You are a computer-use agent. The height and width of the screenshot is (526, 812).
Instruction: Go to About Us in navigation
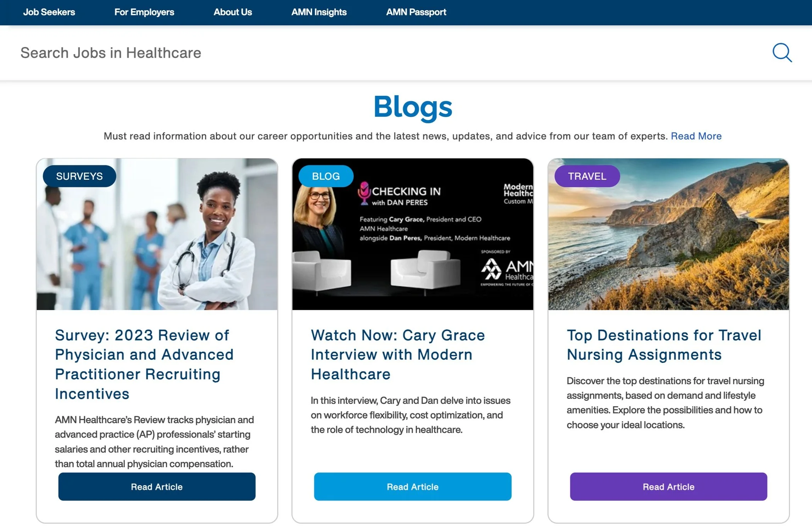point(232,12)
